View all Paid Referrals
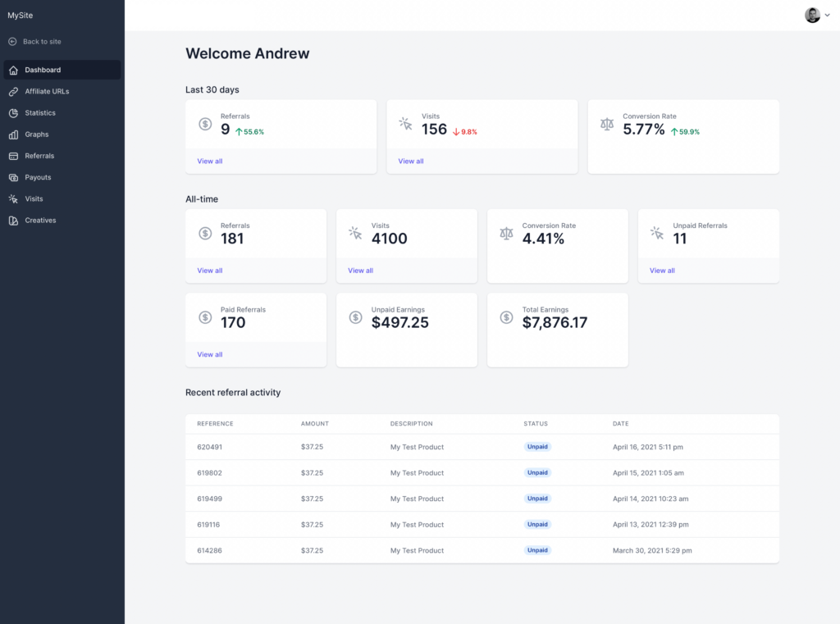The height and width of the screenshot is (624, 840). tap(209, 354)
